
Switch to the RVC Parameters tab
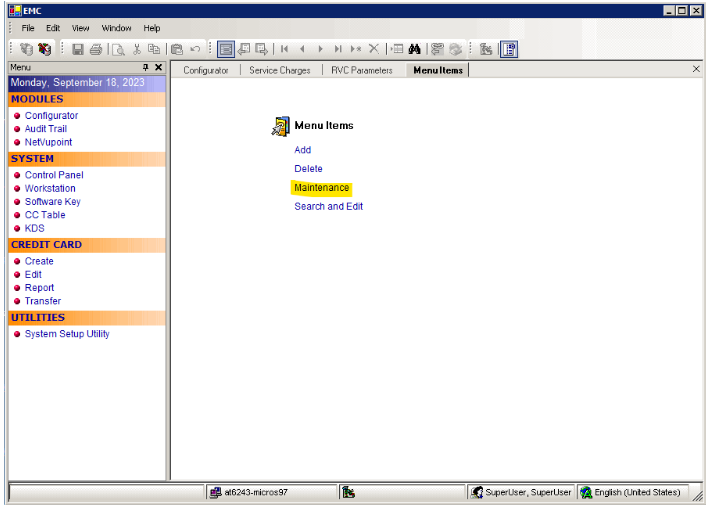[361, 70]
